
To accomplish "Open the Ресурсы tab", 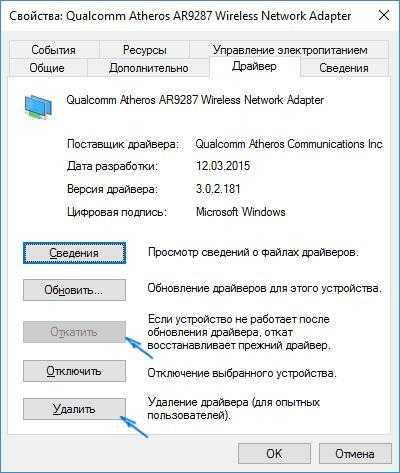I will click(144, 50).
